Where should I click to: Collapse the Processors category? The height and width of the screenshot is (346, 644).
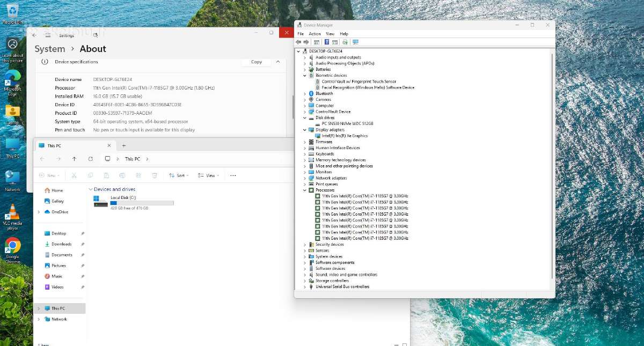pos(305,190)
